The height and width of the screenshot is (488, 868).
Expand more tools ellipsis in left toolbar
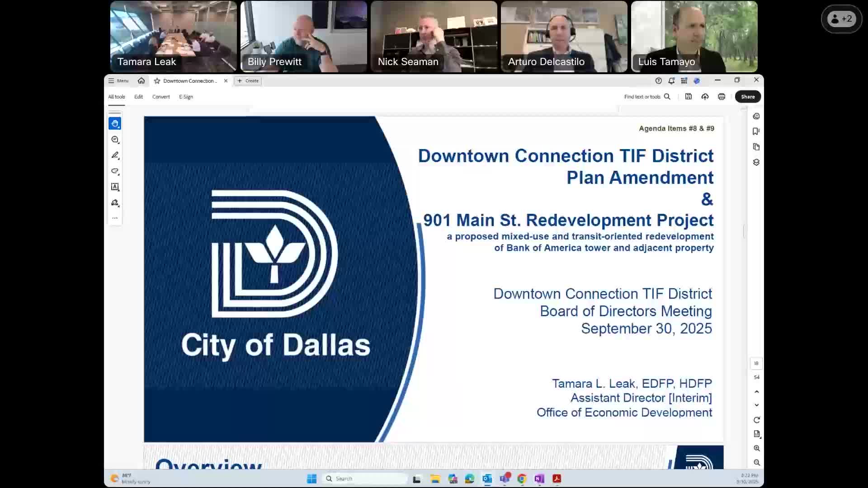click(115, 218)
